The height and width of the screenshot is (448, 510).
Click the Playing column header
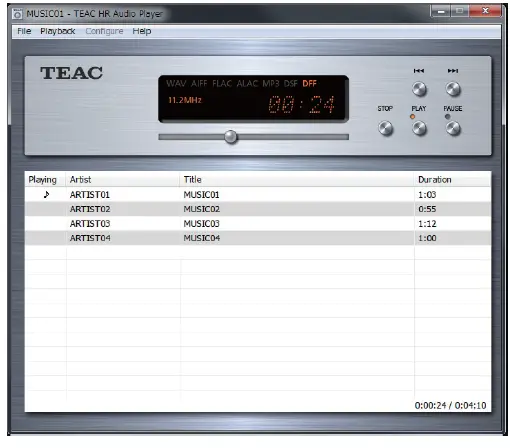pos(45,179)
